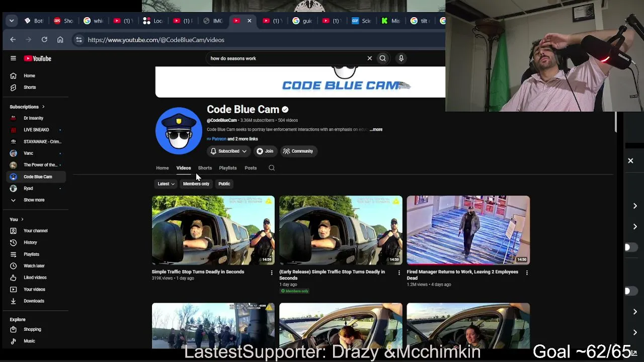Viewport: 644px width, 362px height.
Task: Click the YouTube logo
Action: pyautogui.click(x=37, y=58)
